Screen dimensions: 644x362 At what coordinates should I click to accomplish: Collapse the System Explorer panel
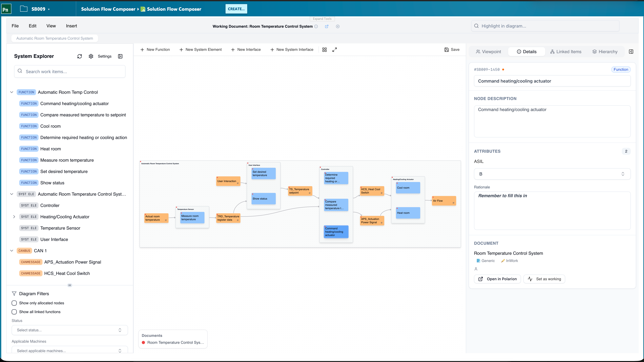point(120,56)
